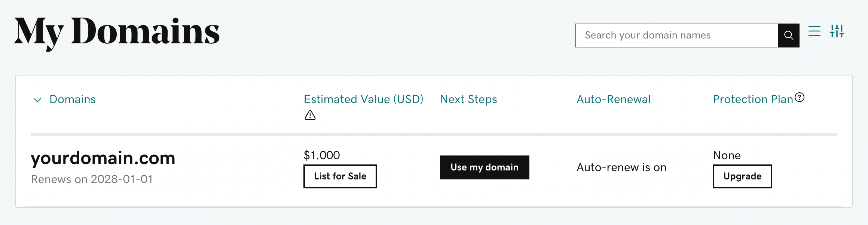Screen dimensions: 868x225
Task: Open the Protection Plan help question mark
Action: (800, 98)
